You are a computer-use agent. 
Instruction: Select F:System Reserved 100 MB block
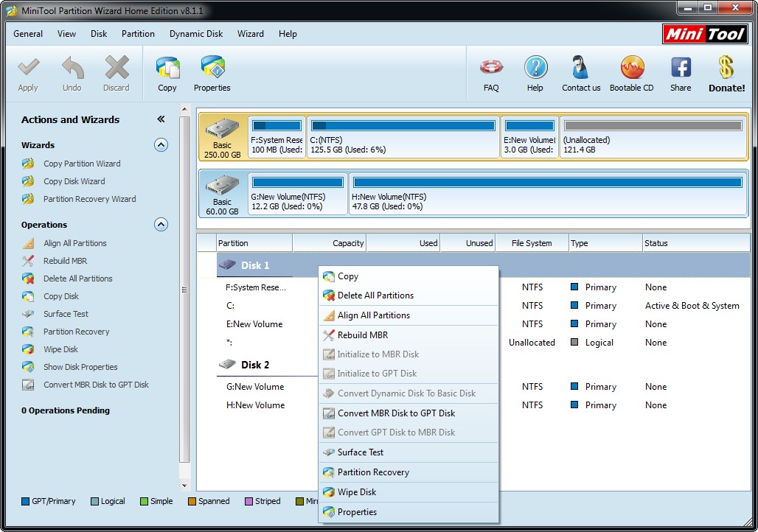(277, 137)
